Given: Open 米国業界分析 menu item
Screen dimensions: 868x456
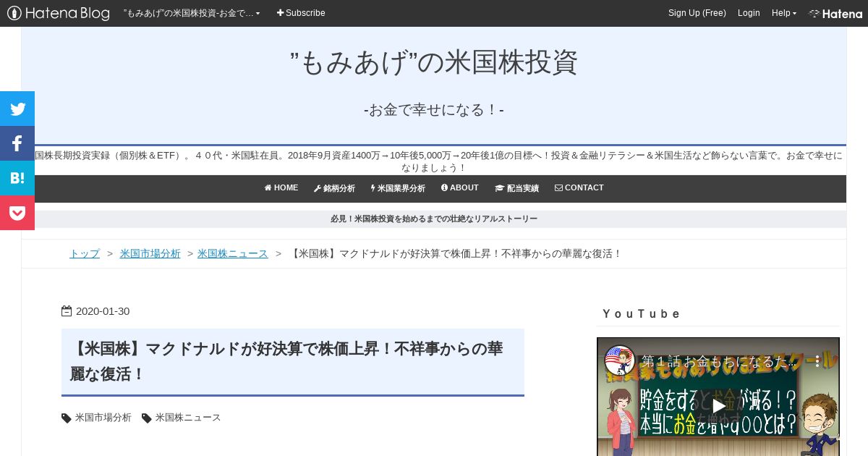Looking at the screenshot, I should pyautogui.click(x=398, y=188).
